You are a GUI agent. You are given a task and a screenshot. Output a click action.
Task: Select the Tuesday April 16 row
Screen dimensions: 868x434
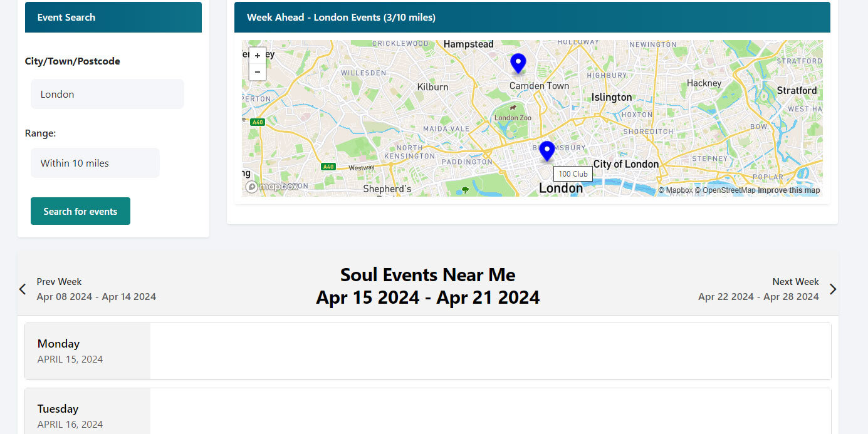tap(428, 411)
